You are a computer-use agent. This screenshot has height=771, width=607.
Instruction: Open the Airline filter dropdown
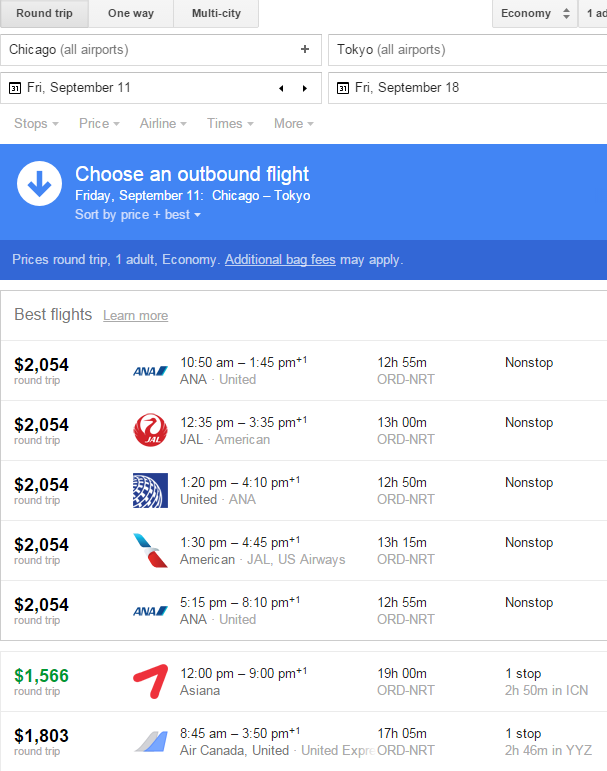163,123
